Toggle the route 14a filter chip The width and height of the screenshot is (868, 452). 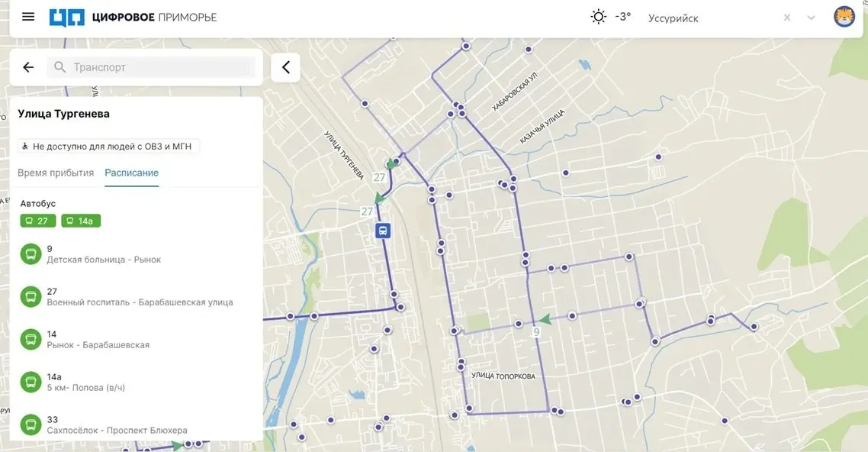click(x=81, y=221)
